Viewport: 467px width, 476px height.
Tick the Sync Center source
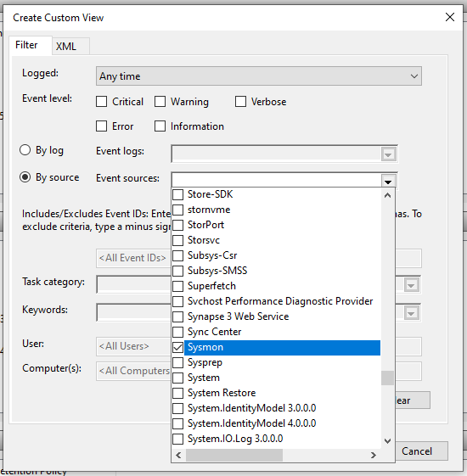click(178, 332)
